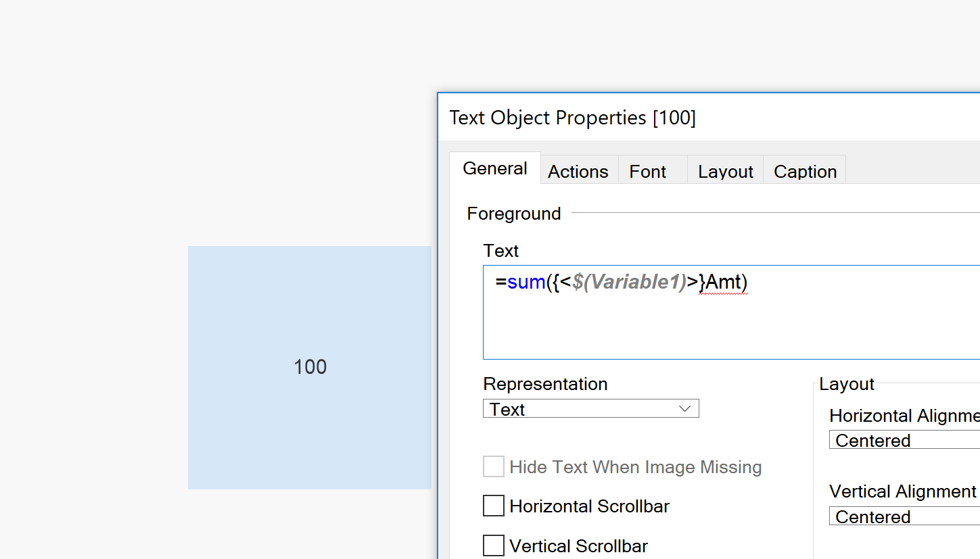Open the Caption tab
This screenshot has width=980, height=559.
[805, 171]
